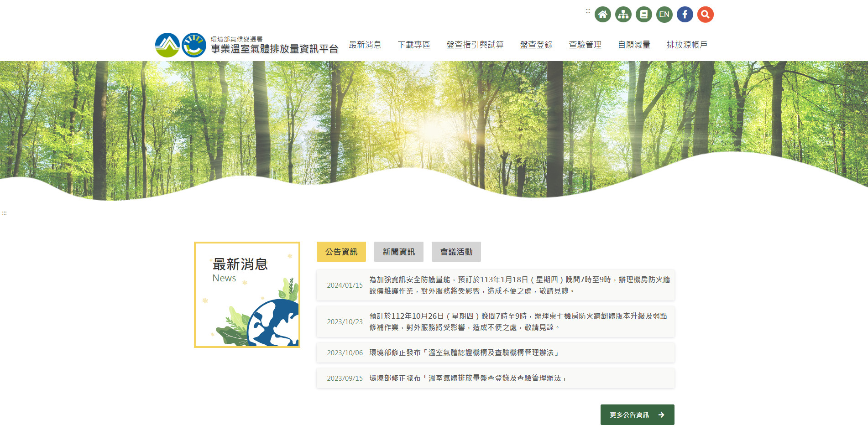Click the 環境部氣候變遷署 agency text
The width and height of the screenshot is (868, 435).
[x=237, y=39]
